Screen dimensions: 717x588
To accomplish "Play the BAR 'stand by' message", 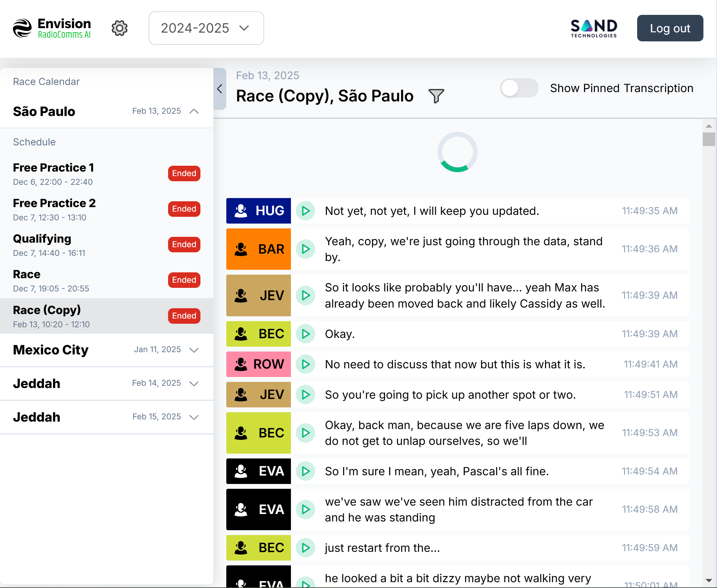I will 305,249.
